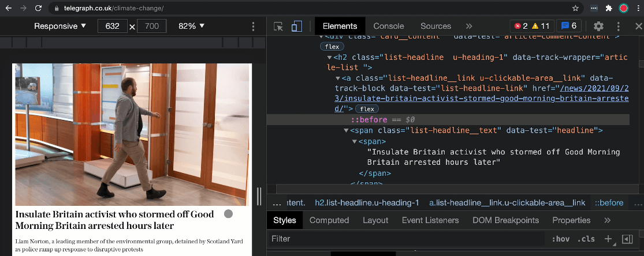Activate the inspect element picker icon
The height and width of the screenshot is (256, 644).
coord(278,27)
